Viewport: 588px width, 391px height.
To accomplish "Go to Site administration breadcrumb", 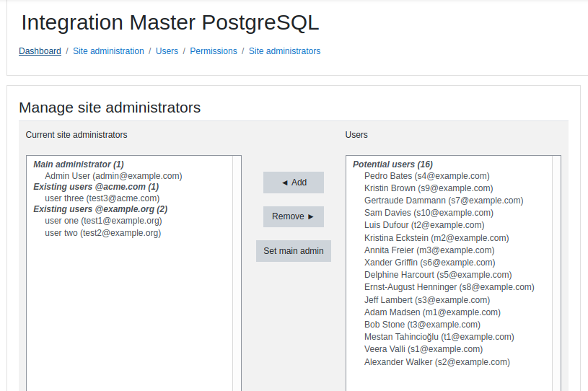I will pos(108,51).
